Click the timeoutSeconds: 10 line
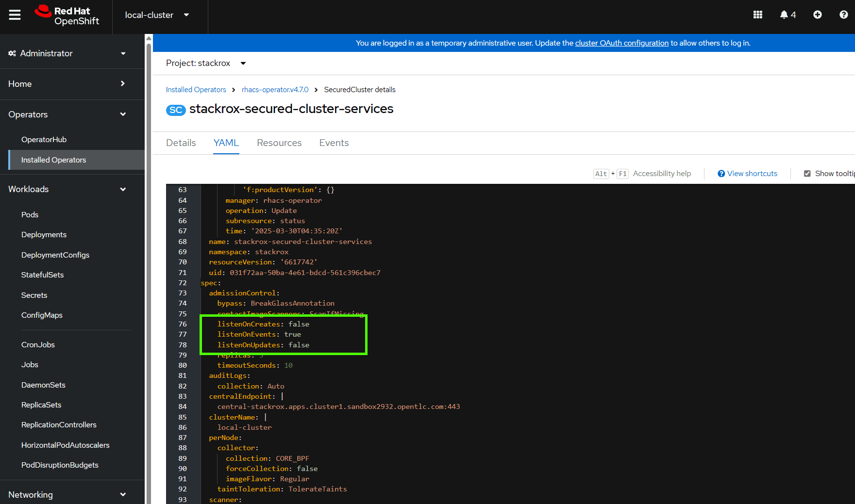855x504 pixels. [255, 365]
